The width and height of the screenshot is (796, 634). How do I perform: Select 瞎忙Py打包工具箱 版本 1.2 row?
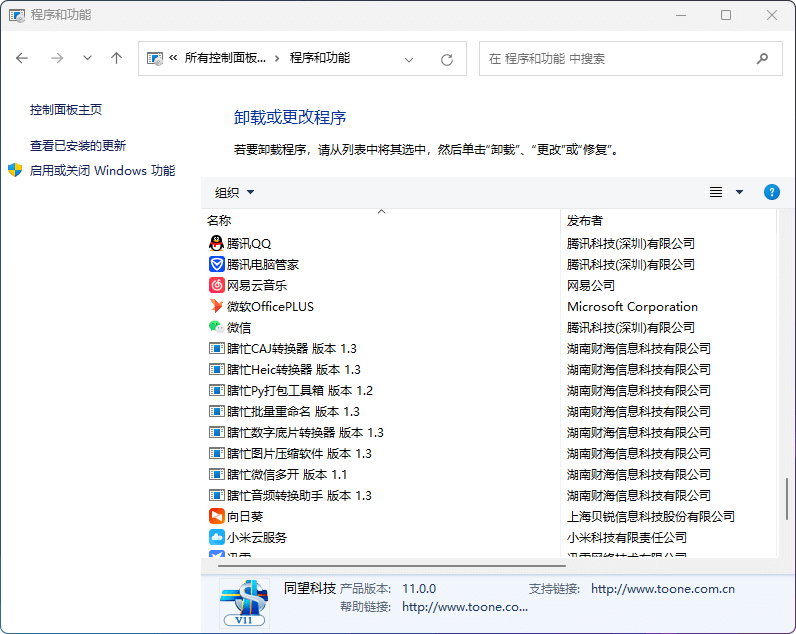tap(300, 391)
